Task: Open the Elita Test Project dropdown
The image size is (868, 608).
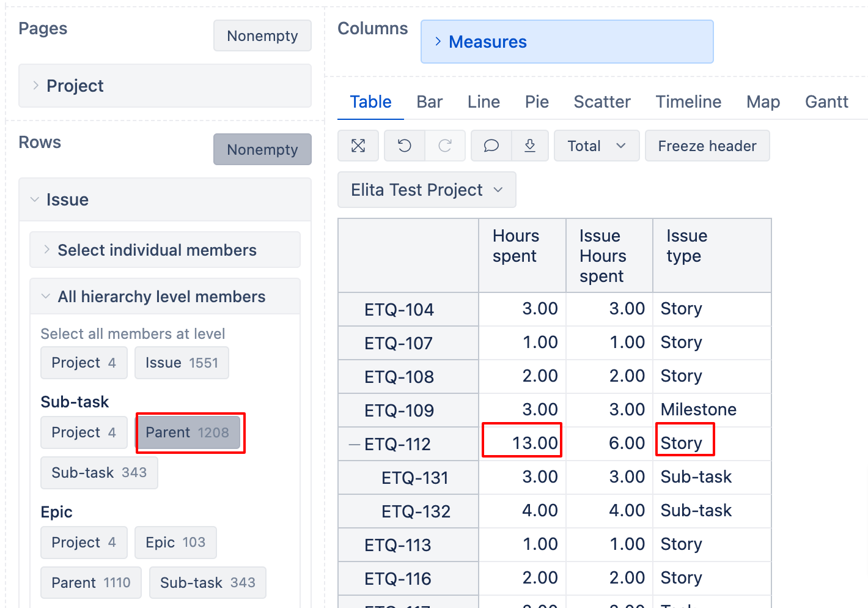Action: [427, 190]
